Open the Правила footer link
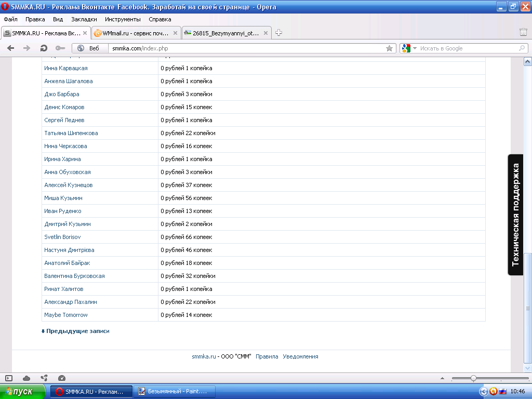The image size is (532, 399). click(x=267, y=356)
